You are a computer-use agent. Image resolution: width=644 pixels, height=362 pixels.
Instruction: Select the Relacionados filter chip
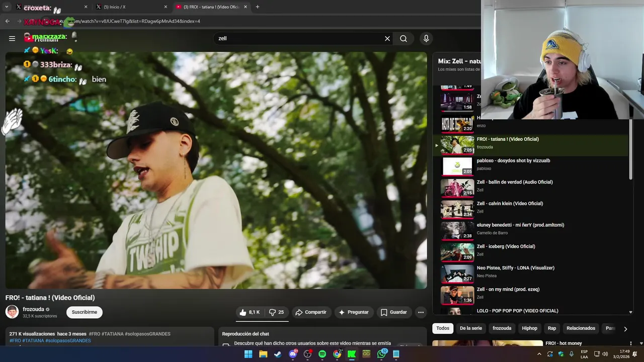581,328
